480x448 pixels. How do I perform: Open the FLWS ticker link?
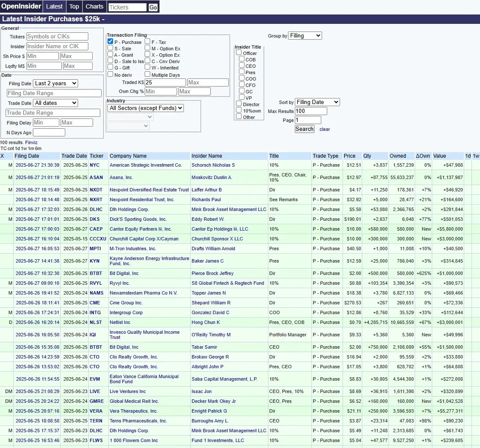[x=96, y=440]
